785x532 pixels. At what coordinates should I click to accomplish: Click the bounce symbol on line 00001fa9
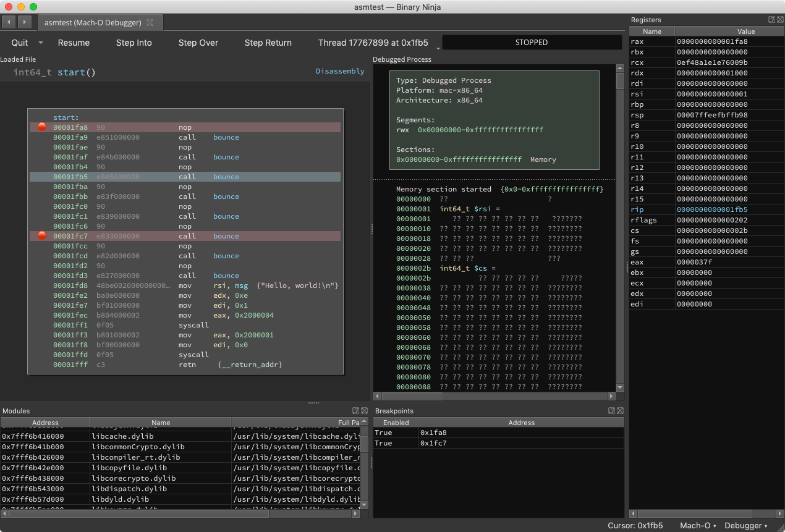click(226, 137)
